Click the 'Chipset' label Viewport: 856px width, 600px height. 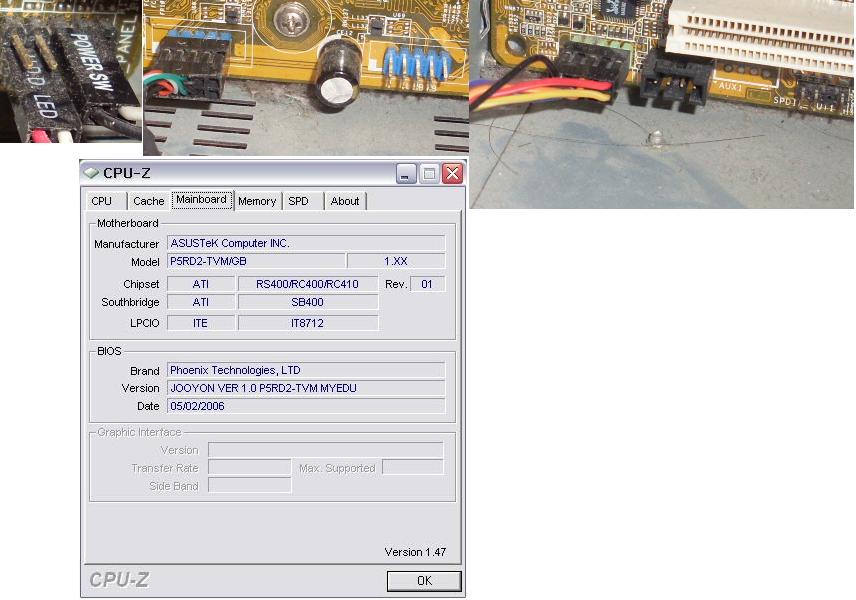click(141, 284)
